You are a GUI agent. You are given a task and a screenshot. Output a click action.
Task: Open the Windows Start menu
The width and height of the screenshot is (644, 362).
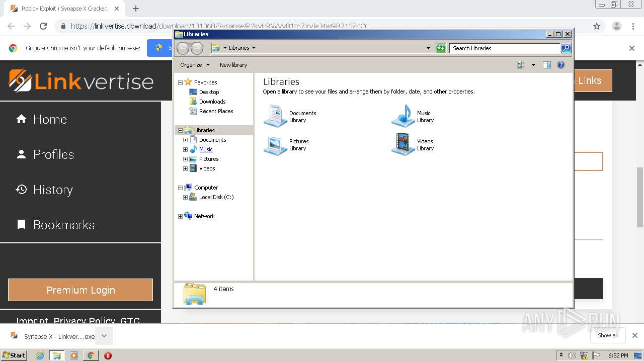point(14,355)
